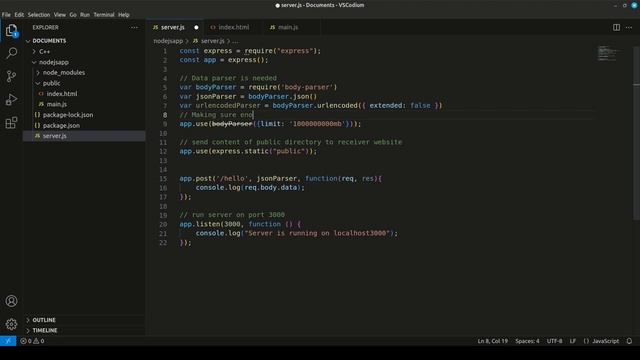The width and height of the screenshot is (640, 360).
Task: Open editor More Actions ellipsis
Action: pos(629,27)
